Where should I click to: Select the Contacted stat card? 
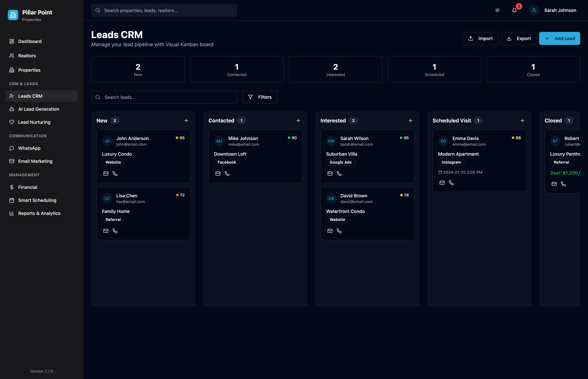237,69
